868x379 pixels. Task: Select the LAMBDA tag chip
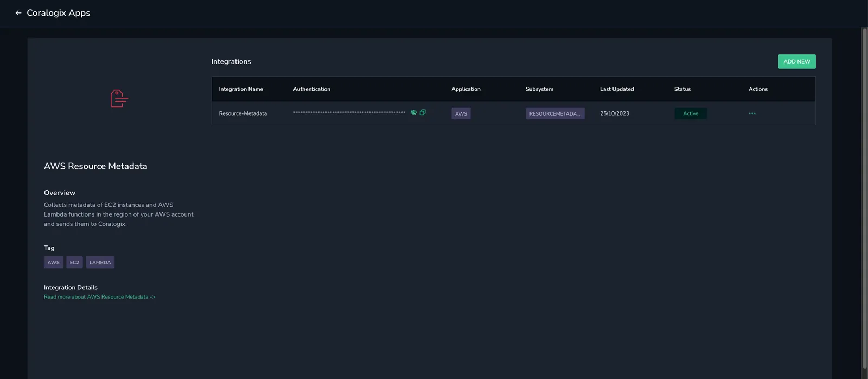[100, 262]
